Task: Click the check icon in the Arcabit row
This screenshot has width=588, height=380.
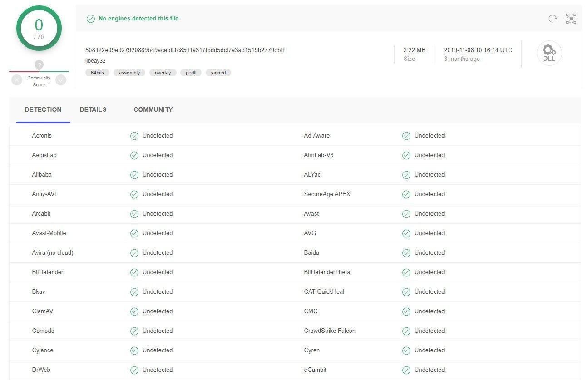Action: tap(134, 214)
